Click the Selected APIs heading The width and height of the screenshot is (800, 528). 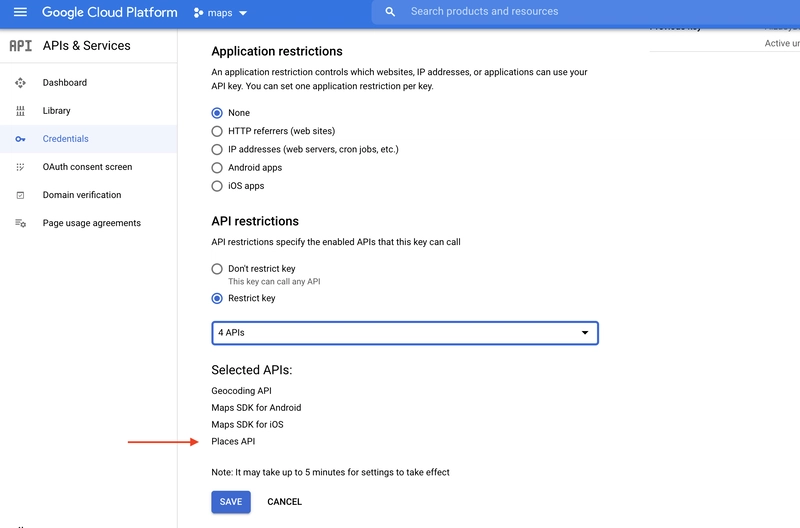click(x=252, y=370)
